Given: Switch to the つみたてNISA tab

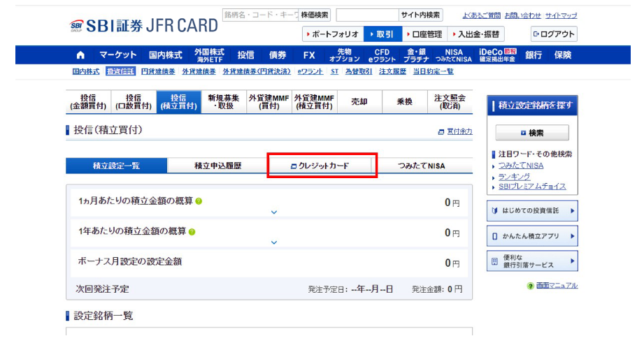Looking at the screenshot, I should coord(421,166).
